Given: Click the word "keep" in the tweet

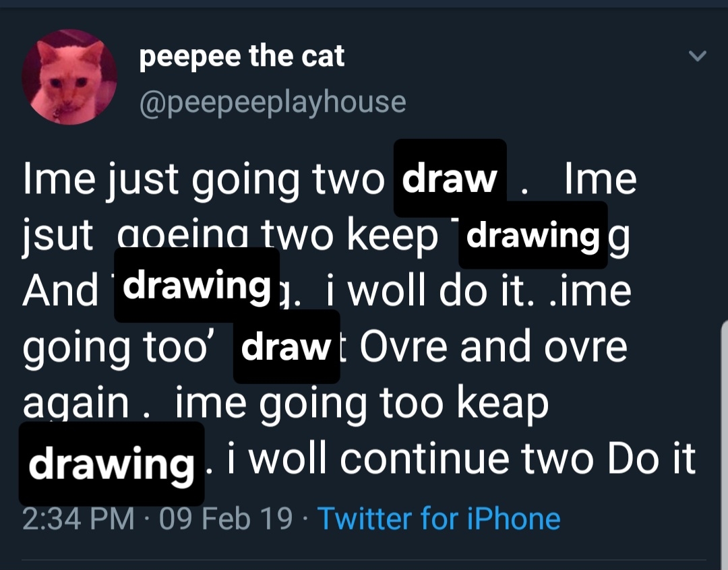Looking at the screenshot, I should [x=392, y=236].
